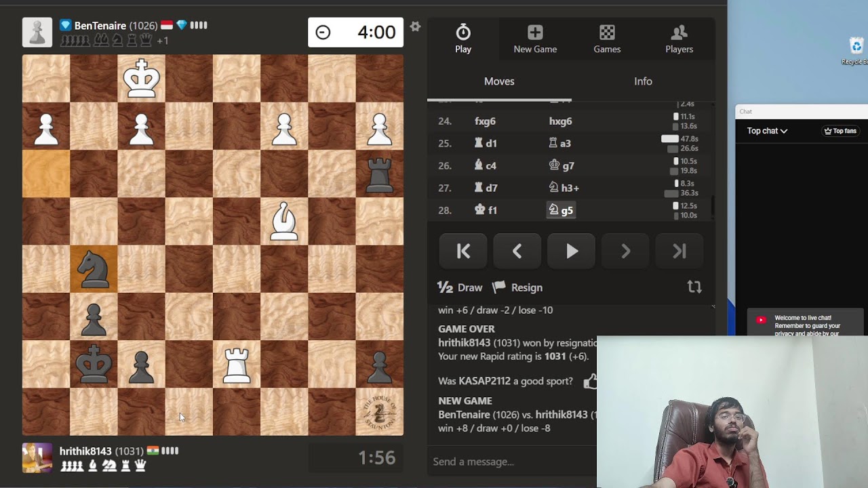Click the Indian flag next to hrithik8143

pos(153,451)
